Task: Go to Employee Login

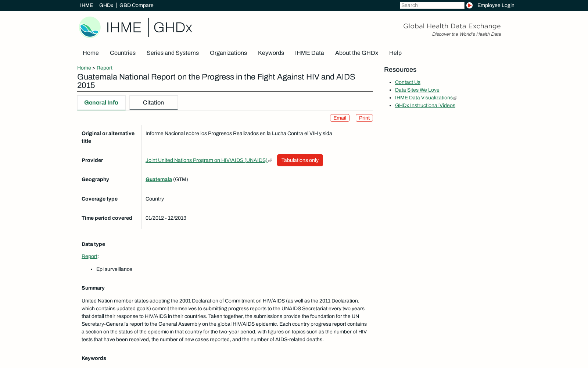Action: (496, 6)
